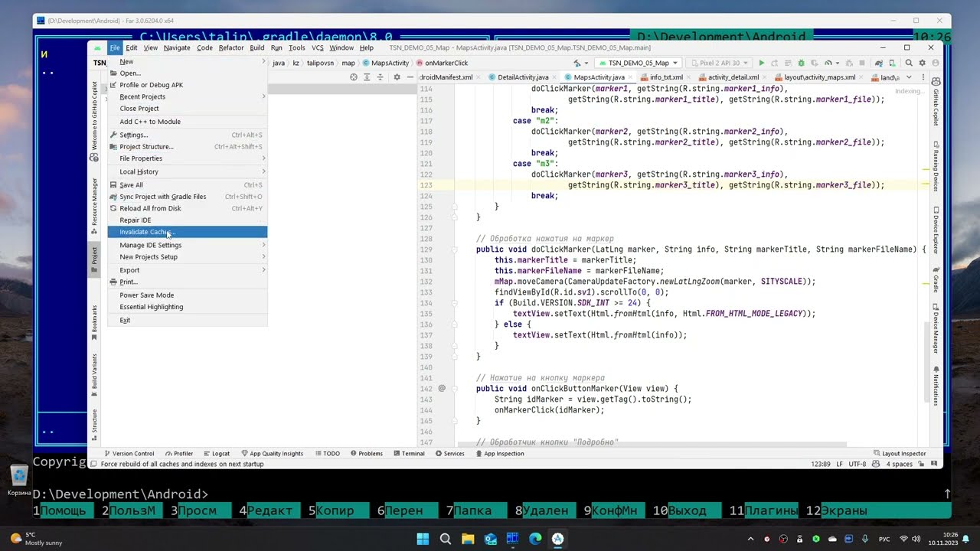Open File Explorer in Windows taskbar
The height and width of the screenshot is (551, 980).
(x=468, y=539)
